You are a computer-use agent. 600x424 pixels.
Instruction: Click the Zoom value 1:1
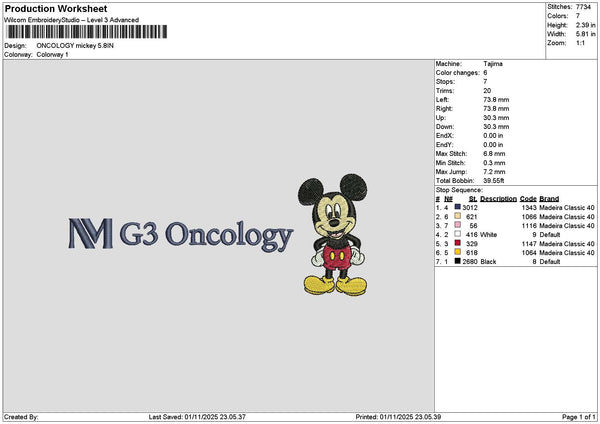coord(580,43)
